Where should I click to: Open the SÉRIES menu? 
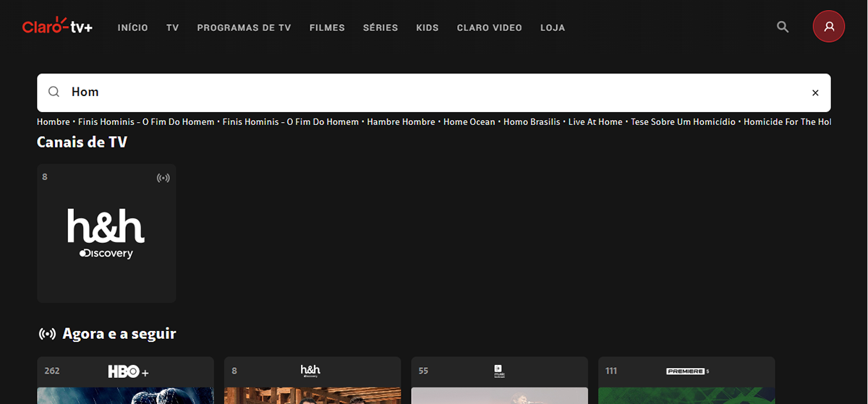[x=380, y=27]
